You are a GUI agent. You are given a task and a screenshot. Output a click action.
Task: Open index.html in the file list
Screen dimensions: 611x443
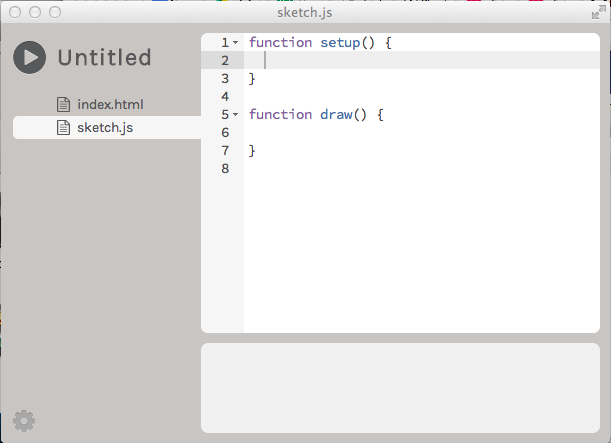click(110, 104)
